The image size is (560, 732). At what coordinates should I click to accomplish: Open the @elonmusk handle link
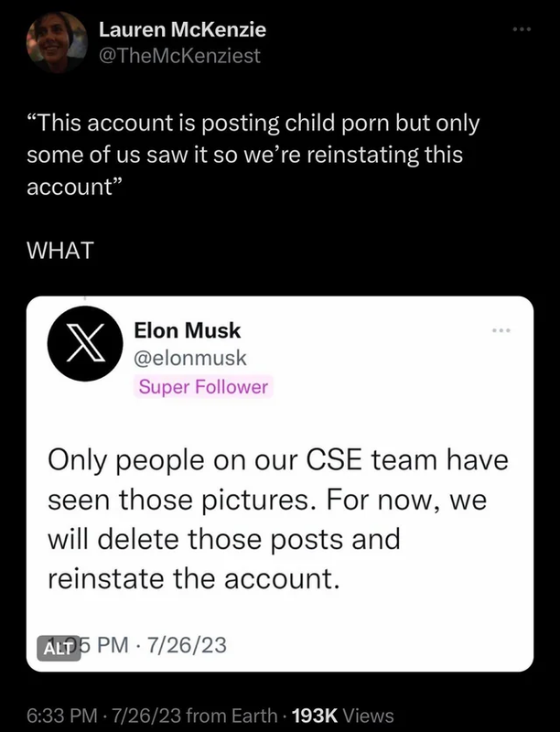[190, 358]
